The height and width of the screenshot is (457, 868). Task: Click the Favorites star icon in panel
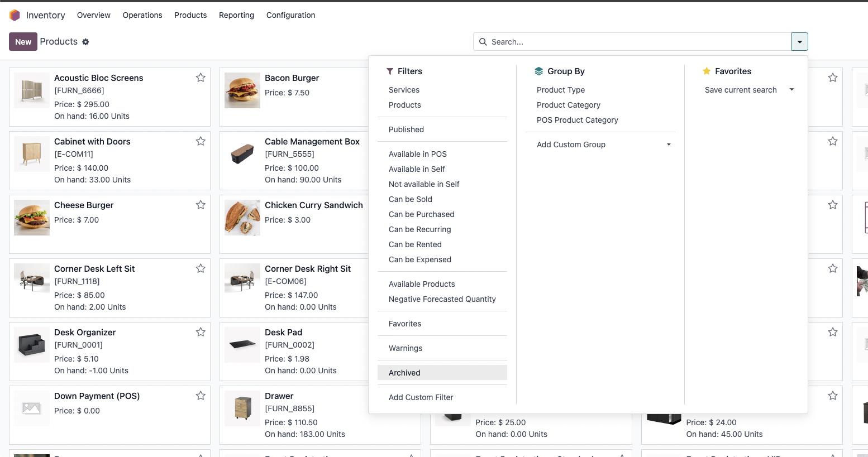tap(707, 71)
